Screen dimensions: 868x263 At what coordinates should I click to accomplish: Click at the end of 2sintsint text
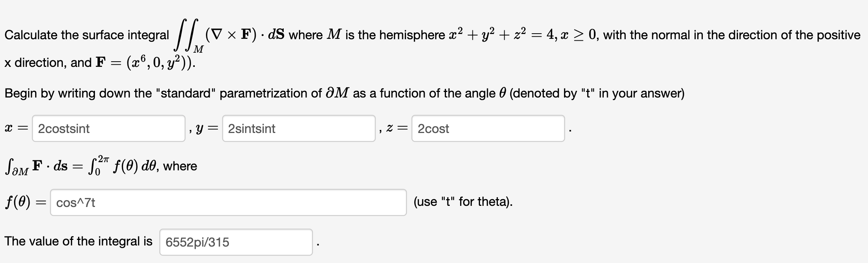point(276,129)
